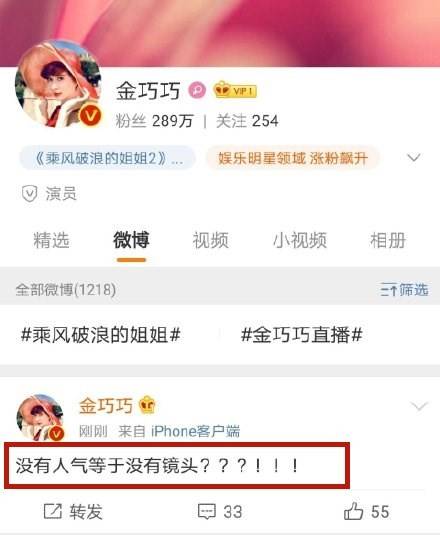
Task: Click the shield verification icon beside 演员
Action: [30, 193]
